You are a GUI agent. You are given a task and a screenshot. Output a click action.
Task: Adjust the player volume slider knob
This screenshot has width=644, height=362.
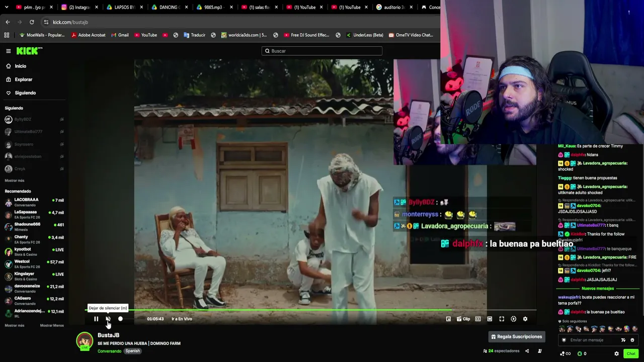(x=120, y=319)
